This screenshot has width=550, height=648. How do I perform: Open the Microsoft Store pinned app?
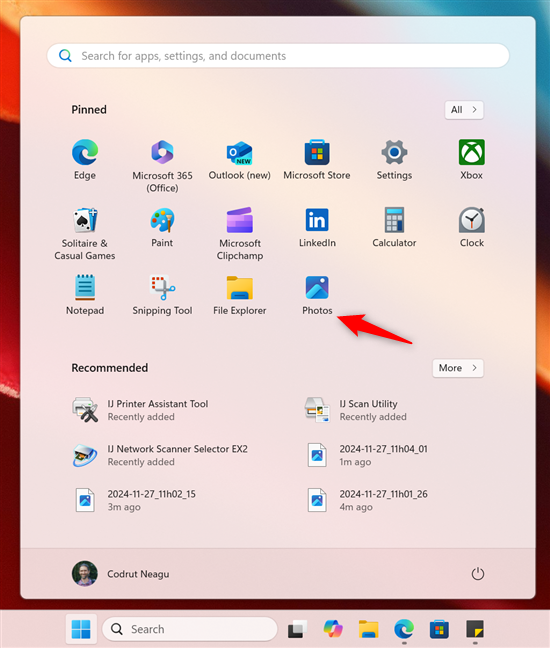[x=317, y=160]
